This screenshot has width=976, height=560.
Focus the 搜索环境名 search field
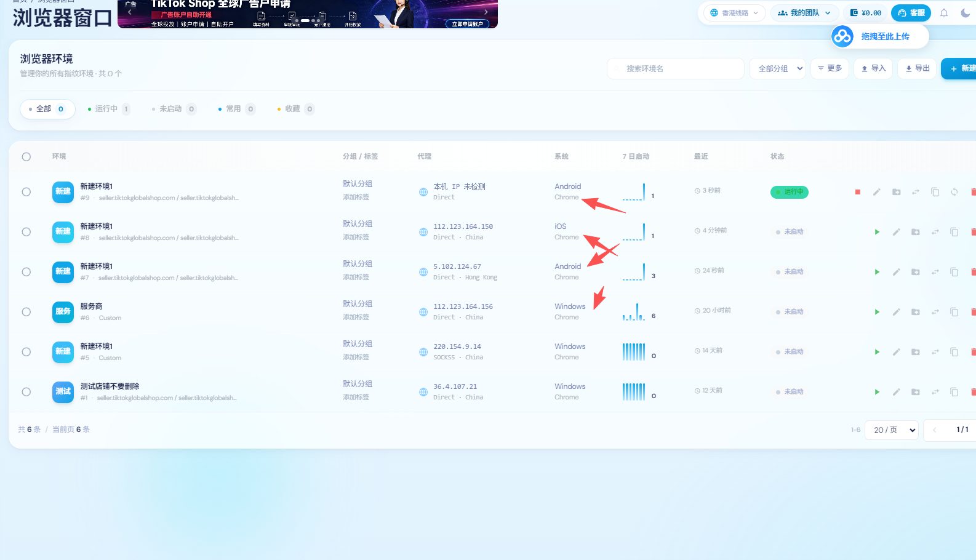pos(676,69)
